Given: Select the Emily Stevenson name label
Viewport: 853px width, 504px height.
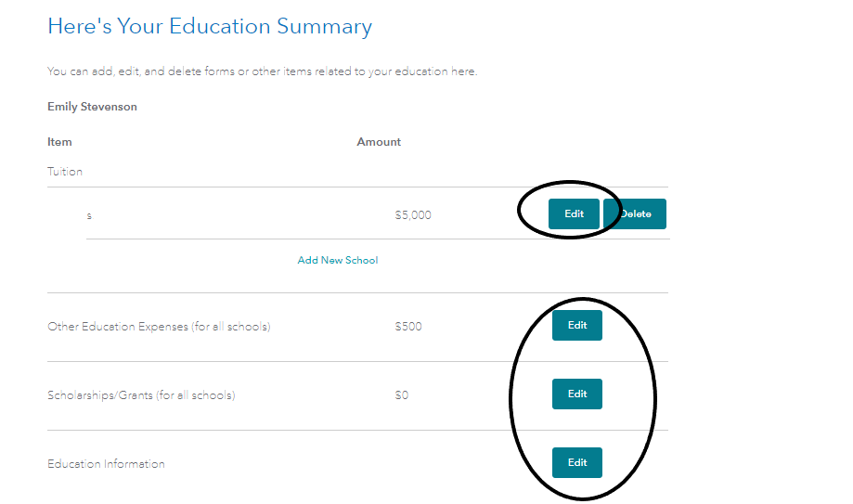Looking at the screenshot, I should pos(92,107).
